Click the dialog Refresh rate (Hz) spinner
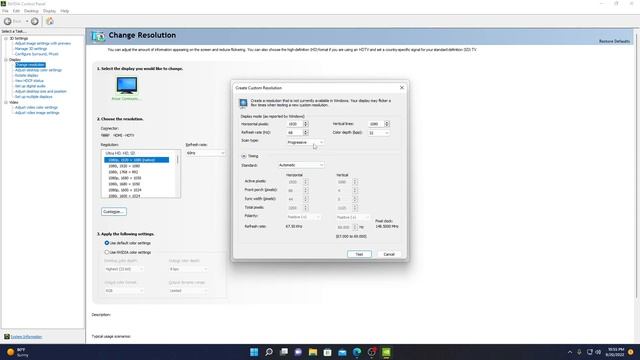 click(x=306, y=133)
